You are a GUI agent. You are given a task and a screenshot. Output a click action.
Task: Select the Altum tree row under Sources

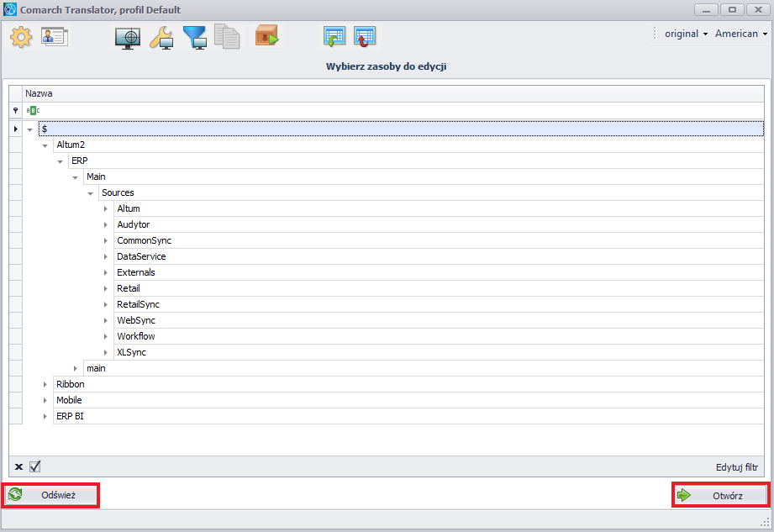pyautogui.click(x=439, y=208)
